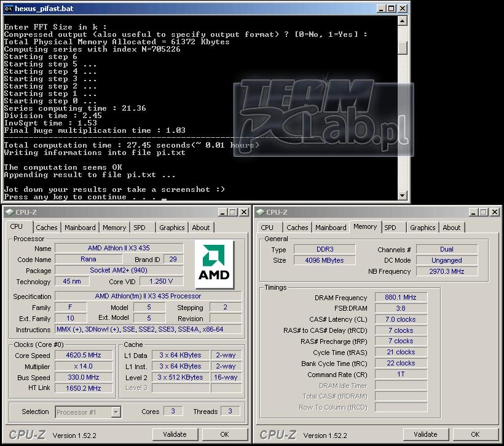Open Caches tab in right CPU-Z window
Screen dimensions: 504x446
pos(297,228)
